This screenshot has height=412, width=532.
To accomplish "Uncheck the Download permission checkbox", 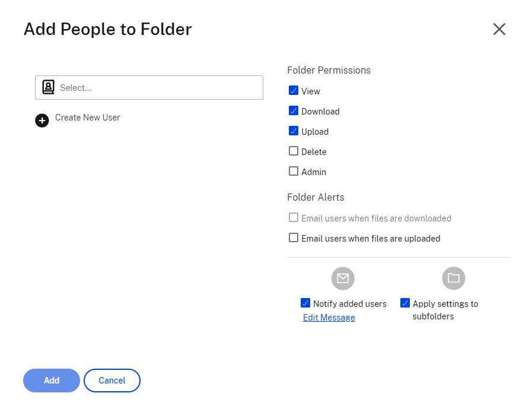I will (294, 111).
